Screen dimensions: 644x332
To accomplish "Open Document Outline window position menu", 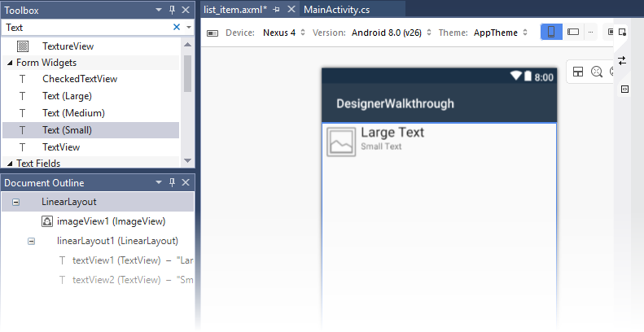I will 159,182.
